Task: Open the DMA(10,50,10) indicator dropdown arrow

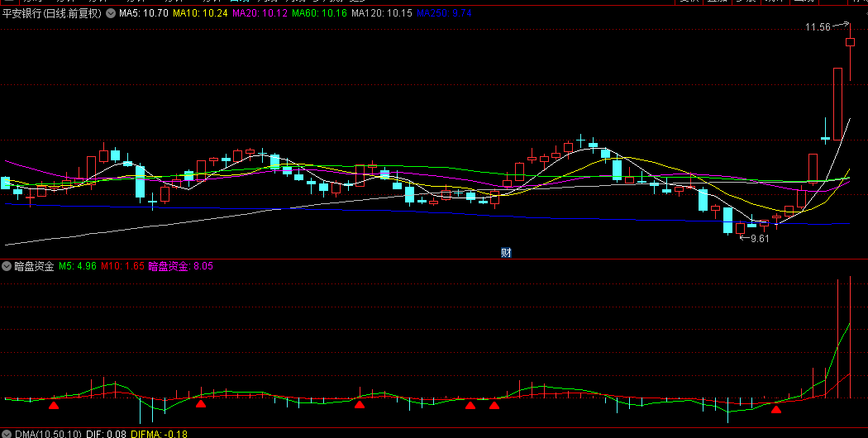Action: click(x=7, y=434)
